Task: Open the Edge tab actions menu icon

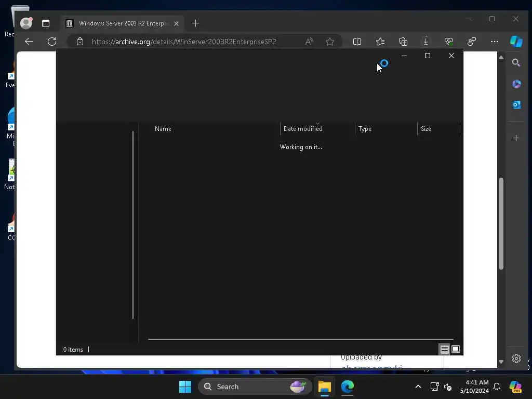Action: click(46, 23)
